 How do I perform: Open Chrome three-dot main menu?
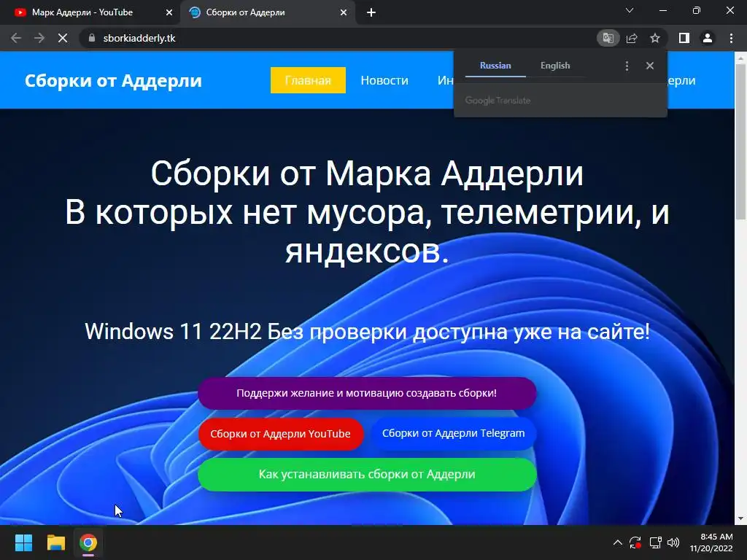731,38
